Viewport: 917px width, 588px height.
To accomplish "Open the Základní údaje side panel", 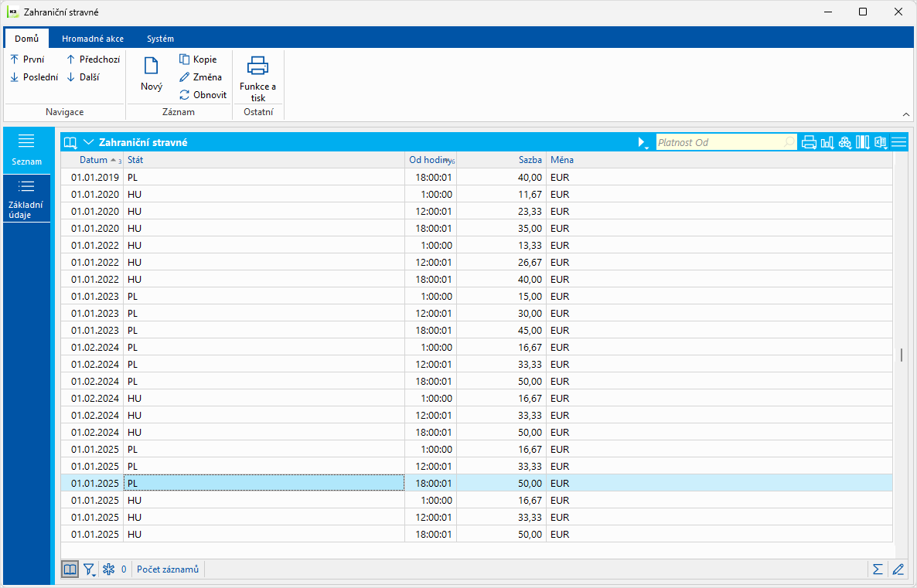I will (26, 199).
